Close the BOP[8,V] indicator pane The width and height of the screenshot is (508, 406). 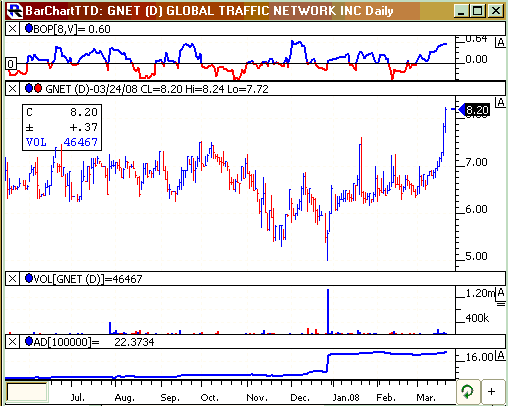12,29
